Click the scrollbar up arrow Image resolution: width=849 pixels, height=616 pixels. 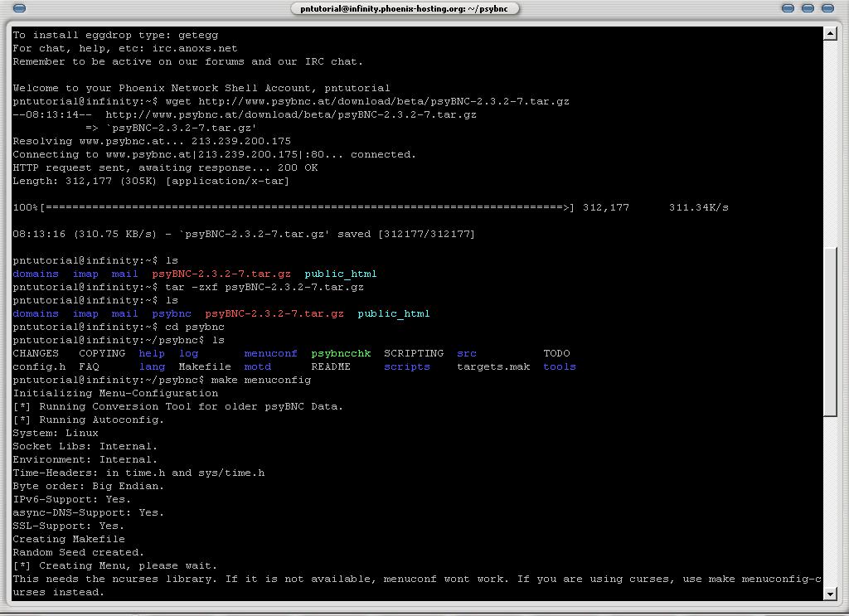coord(830,33)
